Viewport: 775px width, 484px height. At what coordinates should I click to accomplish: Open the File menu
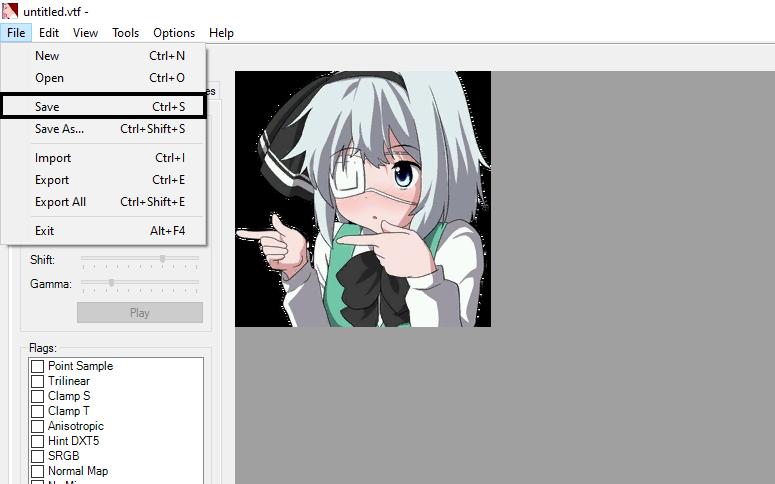16,33
